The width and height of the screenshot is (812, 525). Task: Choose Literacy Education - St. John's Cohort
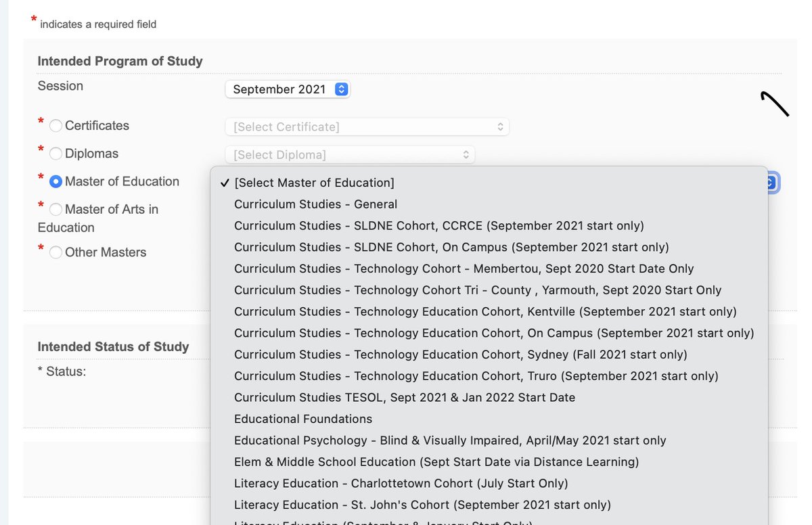click(489, 505)
